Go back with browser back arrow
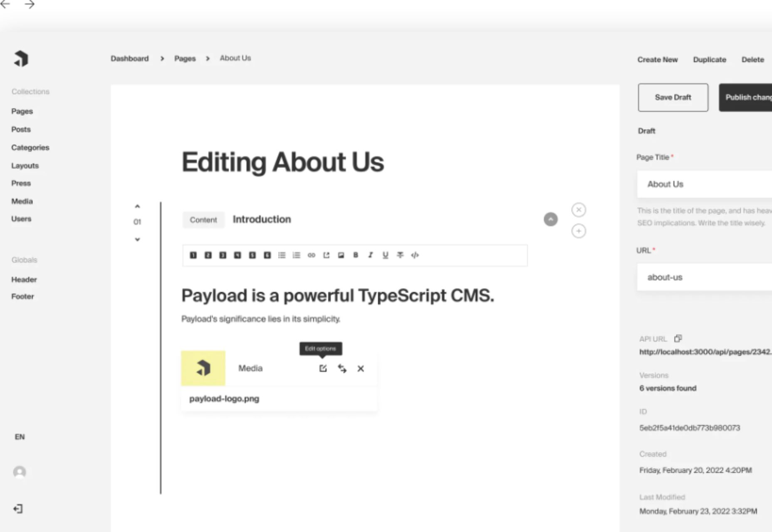The height and width of the screenshot is (532, 772). point(5,5)
